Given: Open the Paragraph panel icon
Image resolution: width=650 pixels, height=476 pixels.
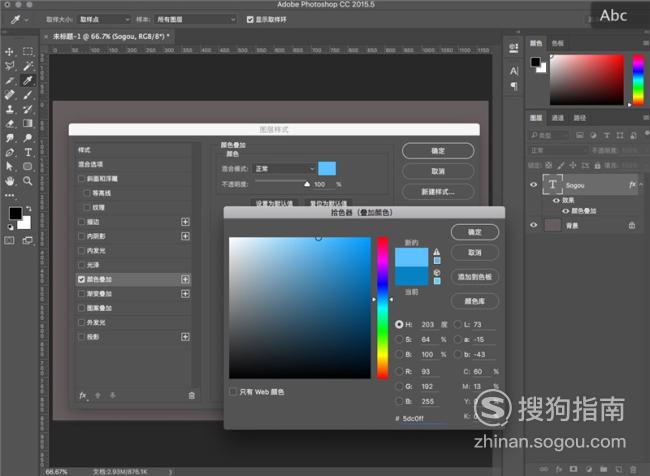Looking at the screenshot, I should 514,86.
